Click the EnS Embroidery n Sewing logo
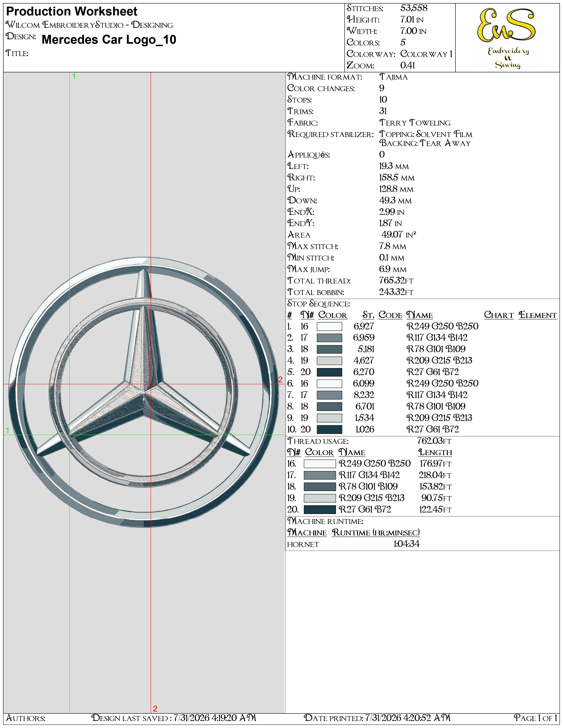 point(507,38)
